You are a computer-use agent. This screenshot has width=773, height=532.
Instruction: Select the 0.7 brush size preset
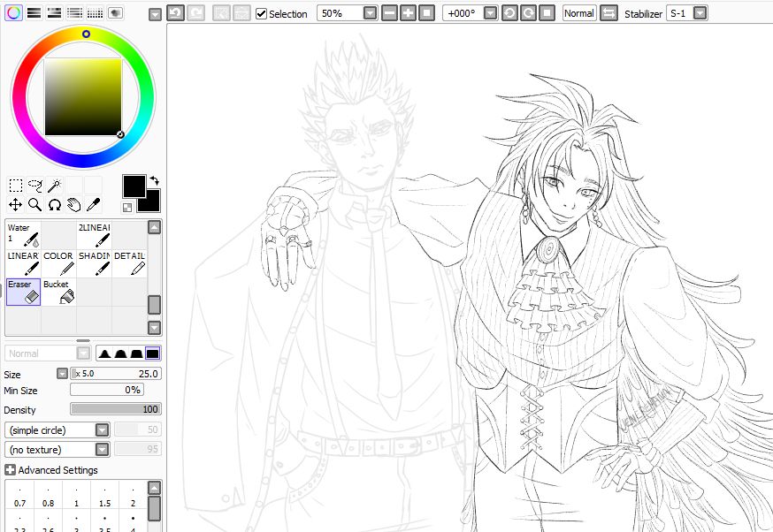pyautogui.click(x=19, y=497)
